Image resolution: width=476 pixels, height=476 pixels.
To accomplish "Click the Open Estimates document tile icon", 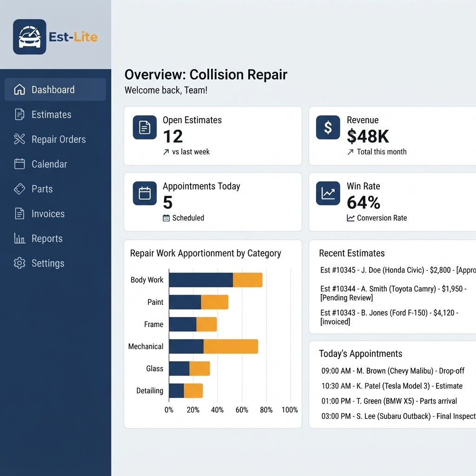I will point(145,127).
